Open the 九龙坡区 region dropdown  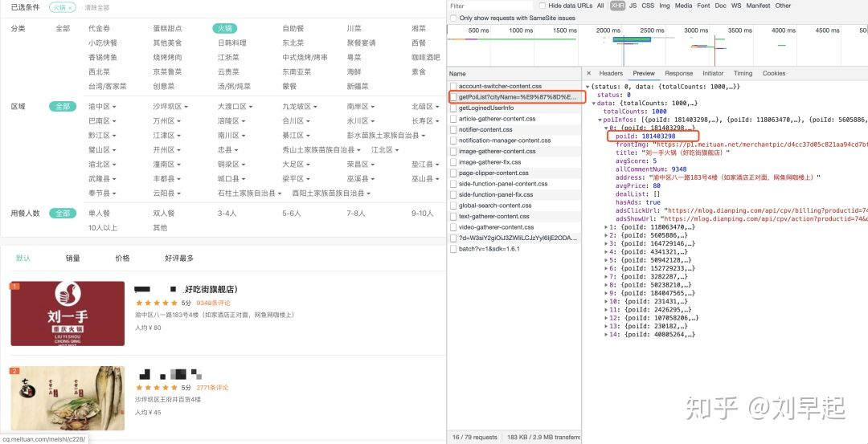[300, 107]
